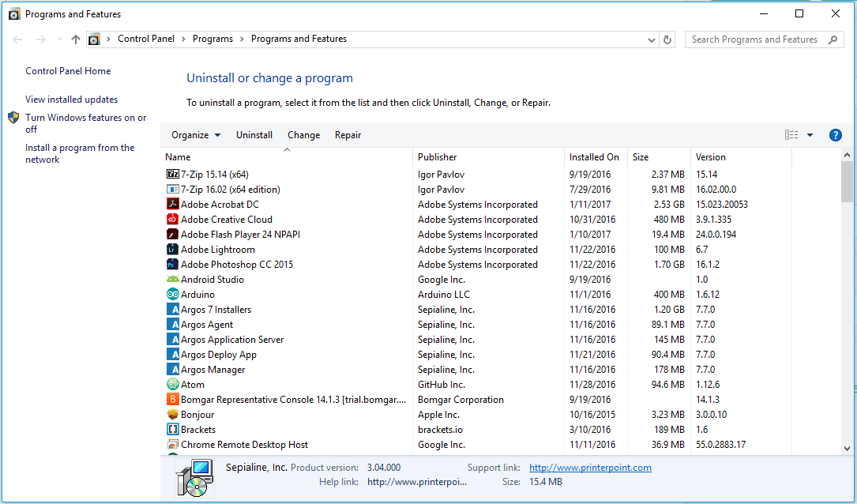
Task: Click Install a program from the network
Action: pos(80,153)
